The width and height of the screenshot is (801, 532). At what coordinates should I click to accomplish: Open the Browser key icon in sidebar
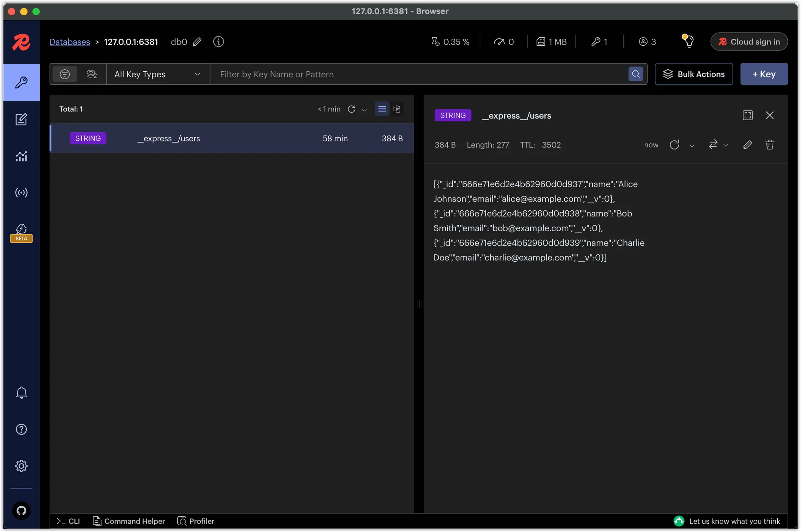tap(21, 83)
